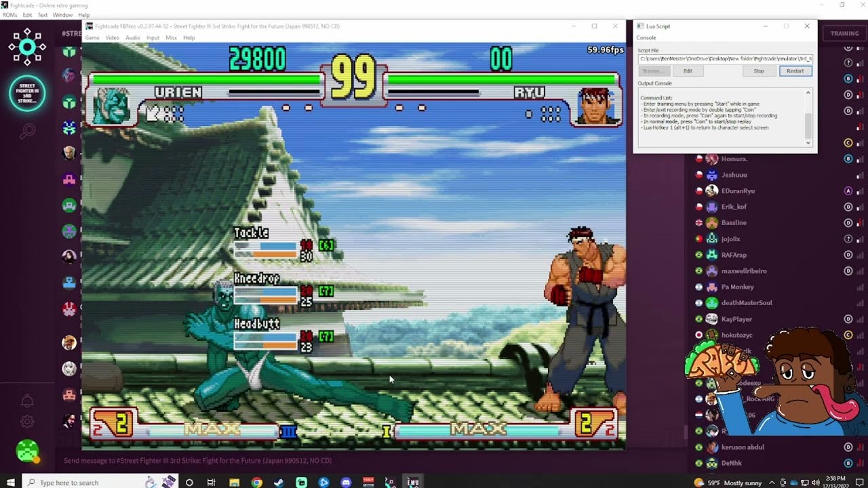
Task: Click the weather widget on the taskbar
Action: tap(728, 482)
